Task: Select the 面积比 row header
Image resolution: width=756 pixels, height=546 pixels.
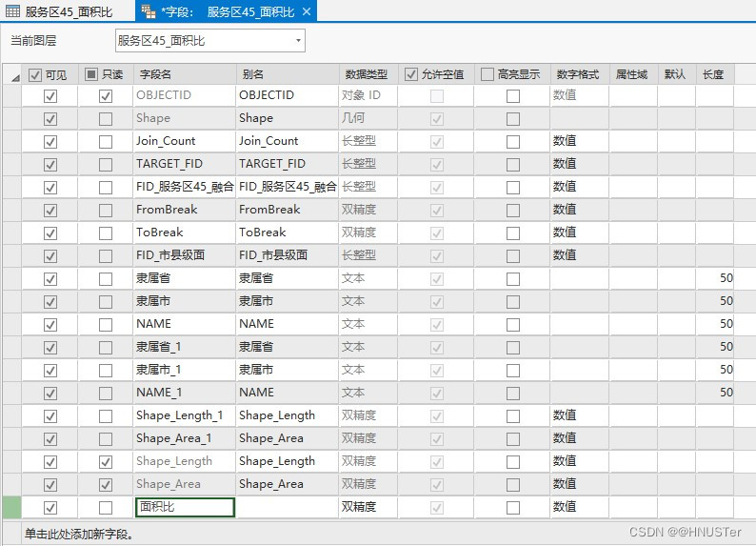Action: tap(11, 507)
